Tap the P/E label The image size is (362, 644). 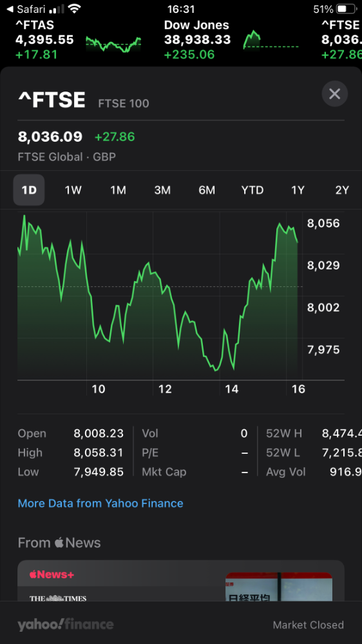coord(150,453)
